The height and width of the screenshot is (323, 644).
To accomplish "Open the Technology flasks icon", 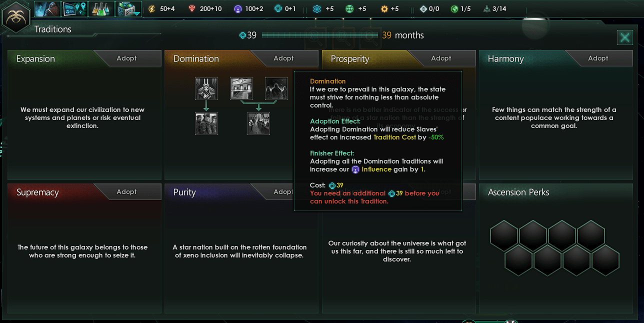I will [101, 8].
